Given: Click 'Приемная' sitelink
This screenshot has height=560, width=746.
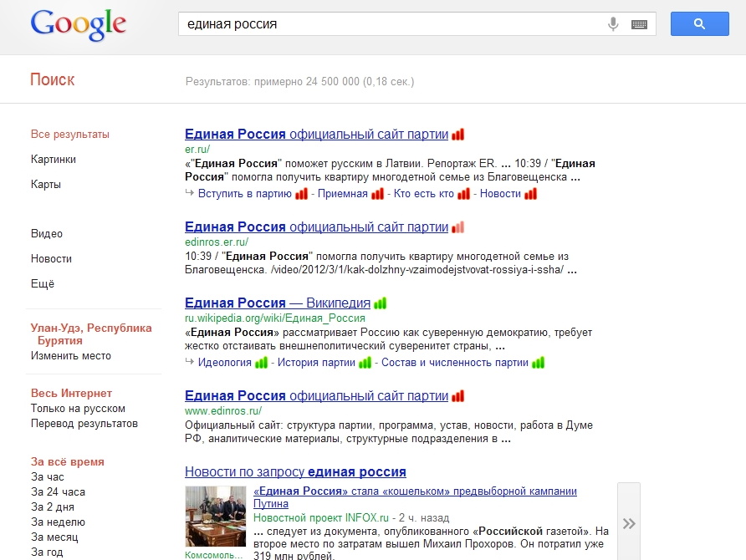Looking at the screenshot, I should pyautogui.click(x=343, y=194).
